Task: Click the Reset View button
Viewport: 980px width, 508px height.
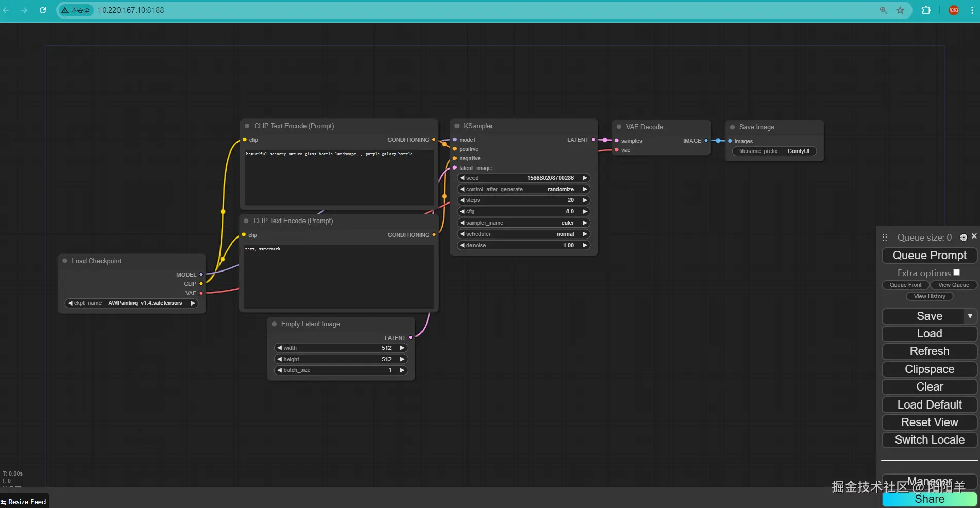Action: pos(930,422)
